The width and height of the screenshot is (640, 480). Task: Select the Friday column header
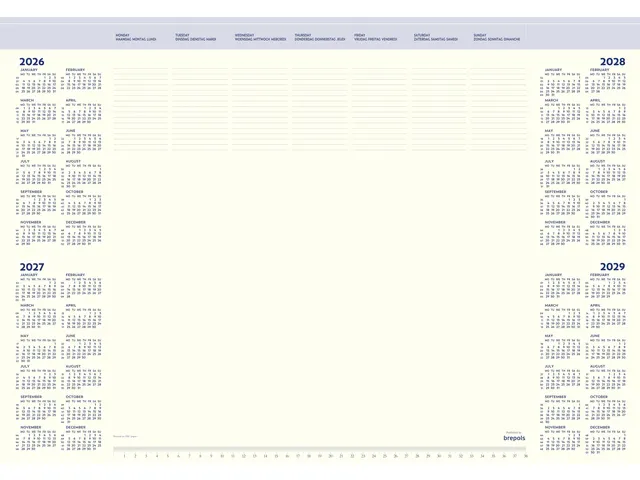pos(376,38)
